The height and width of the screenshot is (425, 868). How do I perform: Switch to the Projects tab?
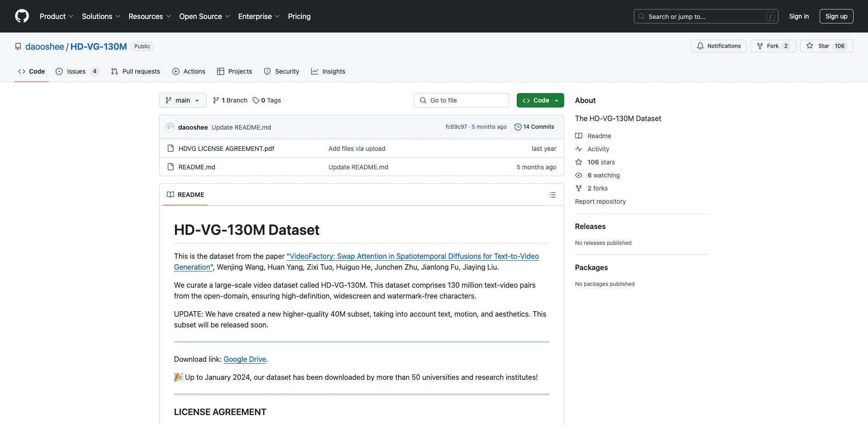click(x=235, y=71)
